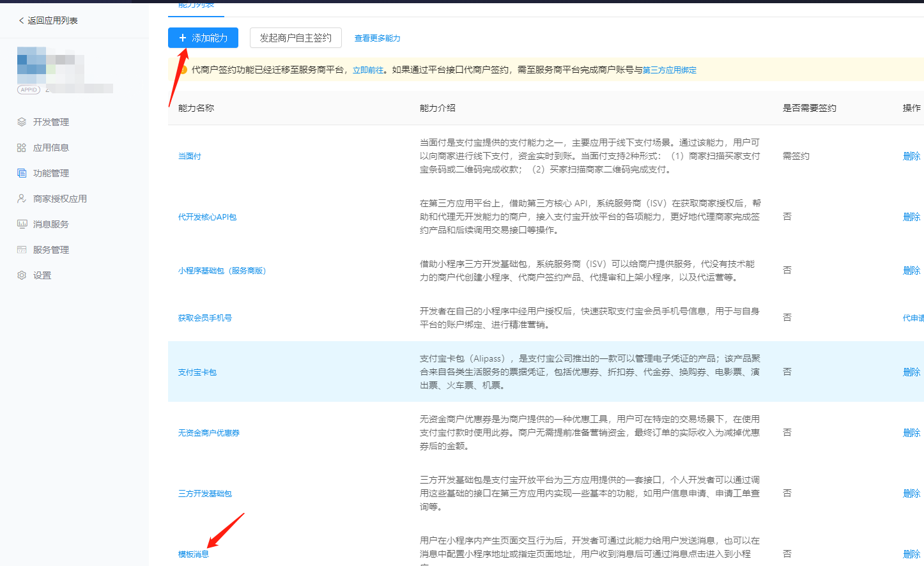Open 服务管理 menu item
The height and width of the screenshot is (566, 924).
(x=51, y=250)
